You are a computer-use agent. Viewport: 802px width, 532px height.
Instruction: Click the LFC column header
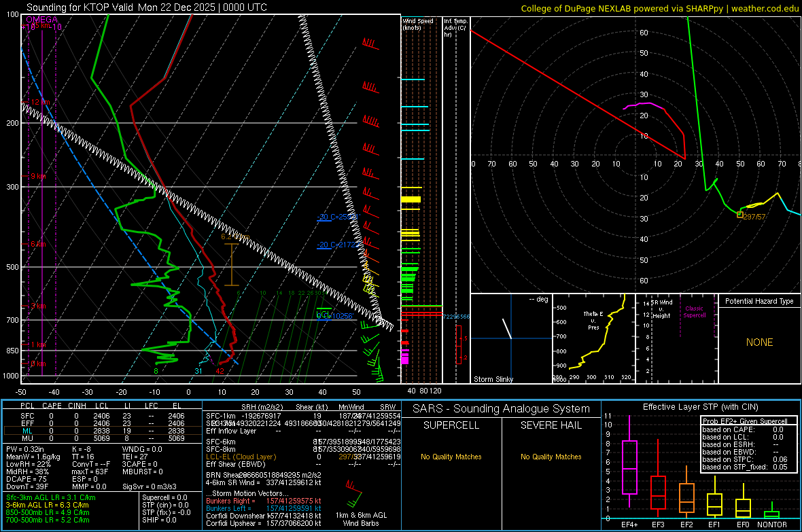point(152,406)
